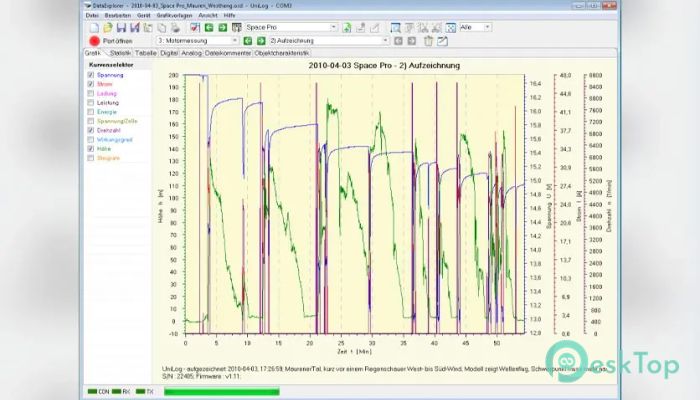Click the new file icon

coord(94,28)
